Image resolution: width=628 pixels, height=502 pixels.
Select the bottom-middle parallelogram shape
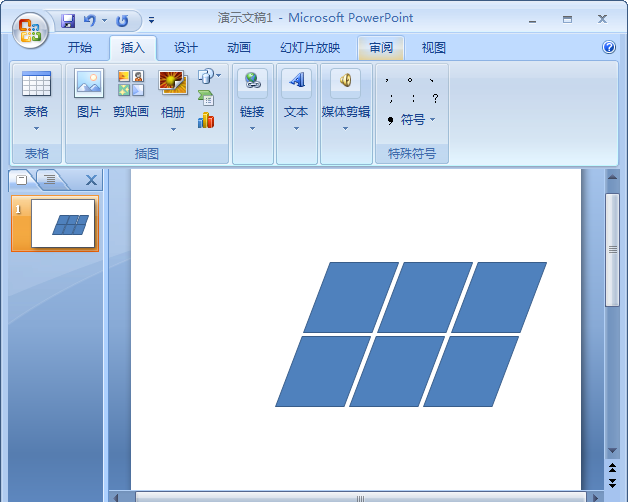click(397, 371)
